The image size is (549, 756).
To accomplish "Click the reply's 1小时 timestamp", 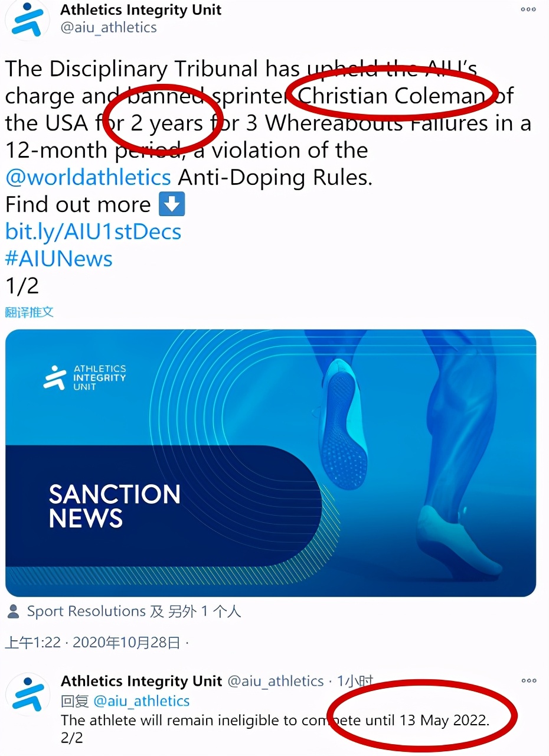I will [355, 682].
